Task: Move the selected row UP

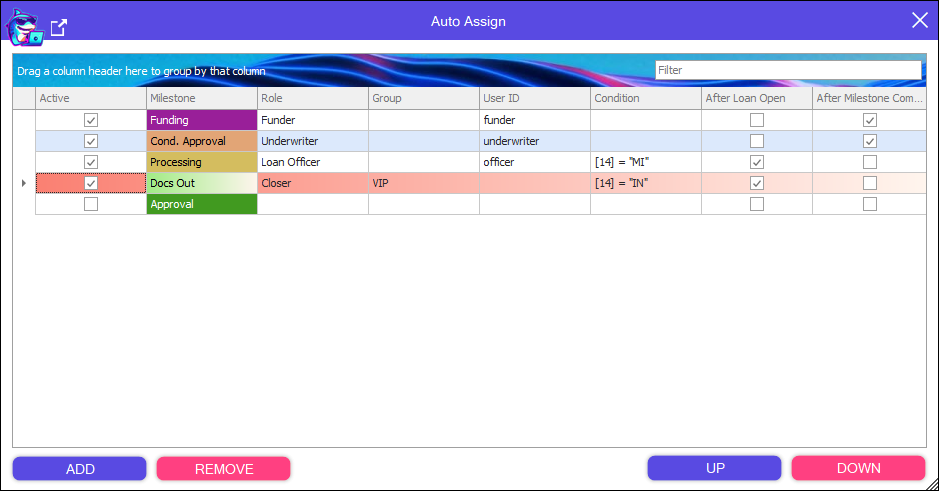Action: [x=714, y=468]
